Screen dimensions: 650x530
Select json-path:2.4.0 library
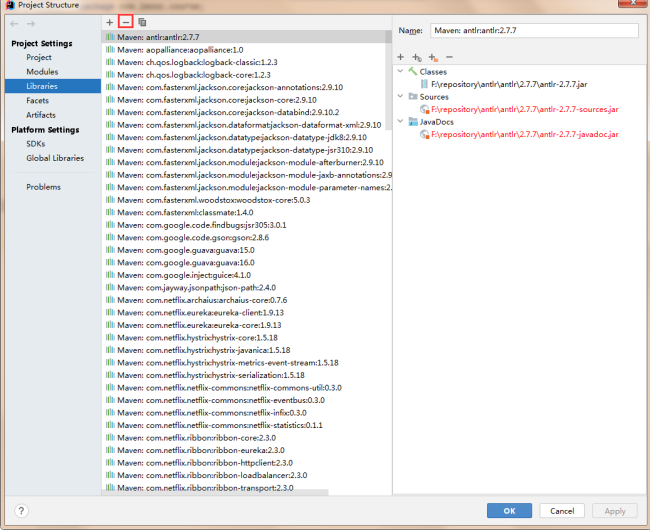click(x=247, y=288)
